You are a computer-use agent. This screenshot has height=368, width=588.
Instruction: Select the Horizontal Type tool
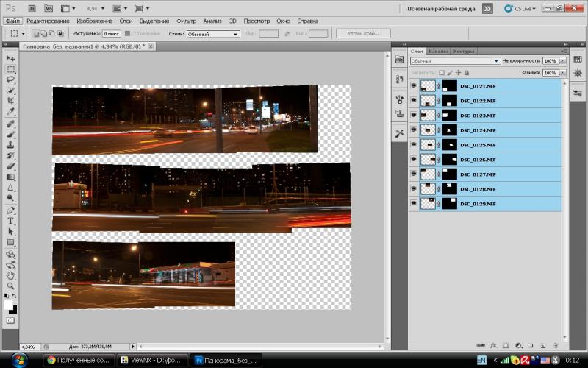click(10, 222)
